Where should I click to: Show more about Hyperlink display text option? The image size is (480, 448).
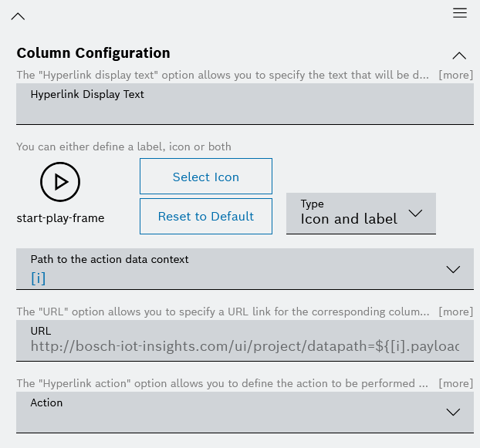pos(455,76)
